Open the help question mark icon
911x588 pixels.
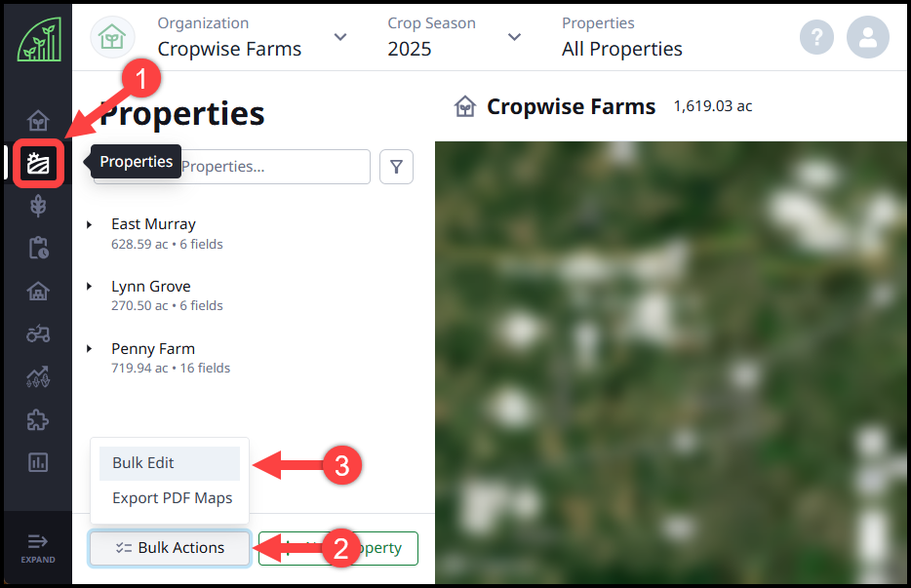tap(816, 37)
